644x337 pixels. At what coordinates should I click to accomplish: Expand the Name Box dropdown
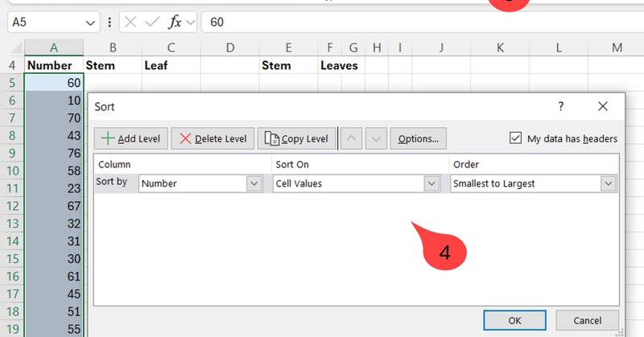tap(90, 23)
